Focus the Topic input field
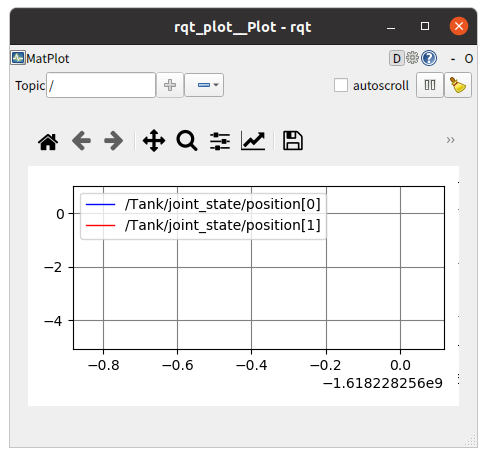The height and width of the screenshot is (457, 487). click(x=101, y=85)
